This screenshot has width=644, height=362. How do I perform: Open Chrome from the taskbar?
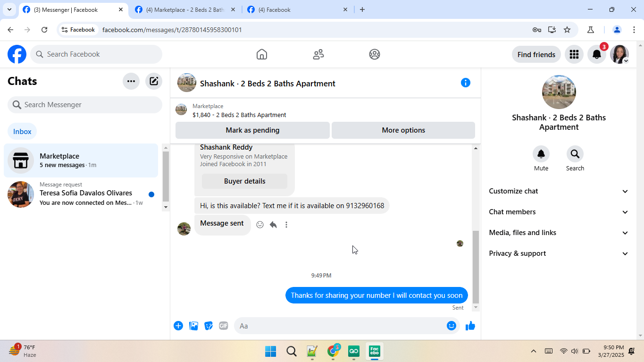pos(333,351)
